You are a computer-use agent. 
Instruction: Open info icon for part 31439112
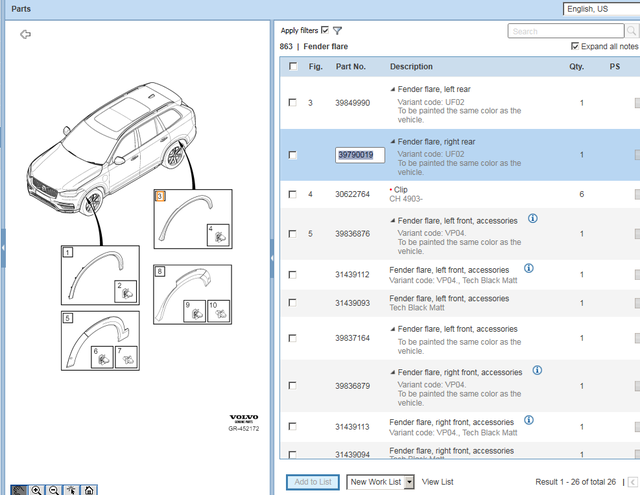[528, 269]
